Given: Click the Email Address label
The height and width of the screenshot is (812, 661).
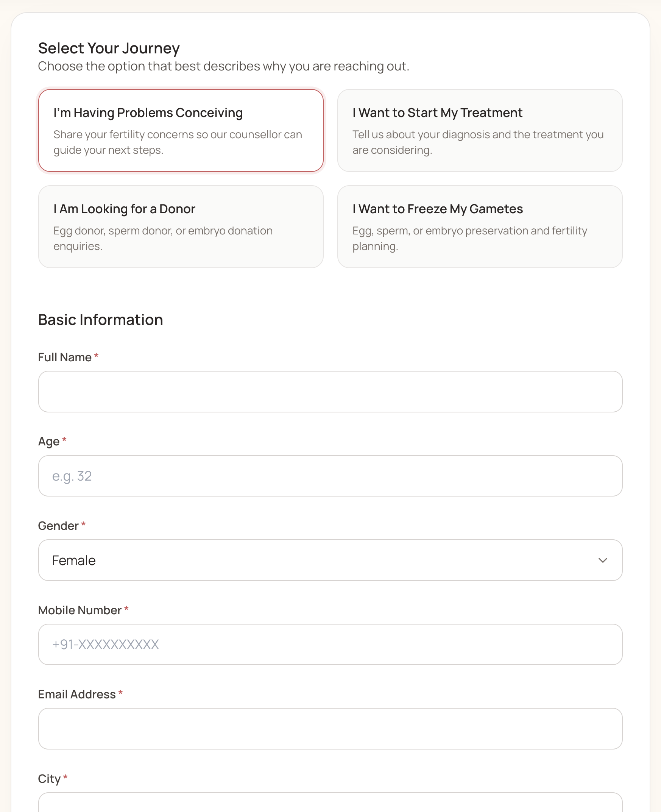Looking at the screenshot, I should 76,694.
